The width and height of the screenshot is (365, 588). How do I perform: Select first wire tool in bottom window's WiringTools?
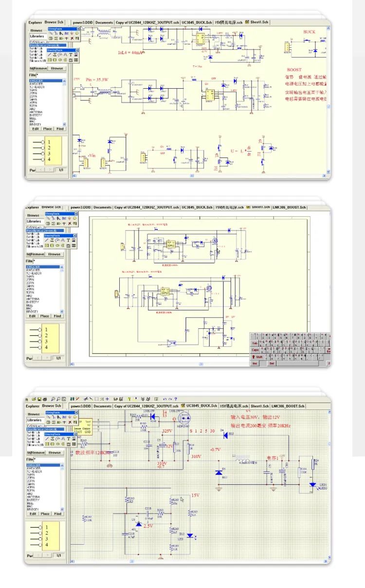(x=49, y=417)
